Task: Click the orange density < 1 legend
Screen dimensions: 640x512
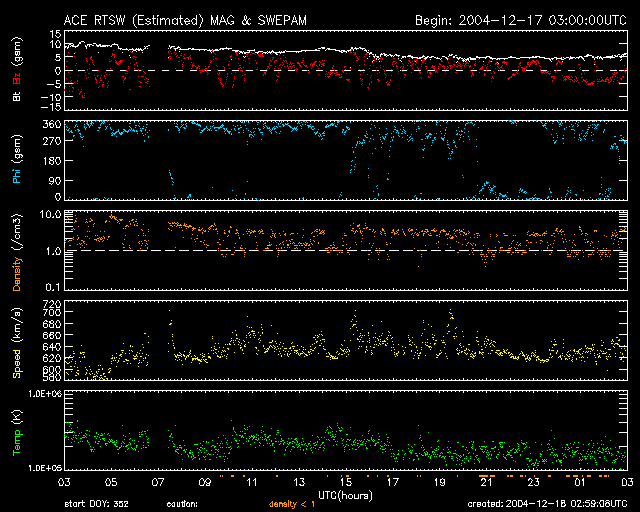Action: pyautogui.click(x=293, y=504)
